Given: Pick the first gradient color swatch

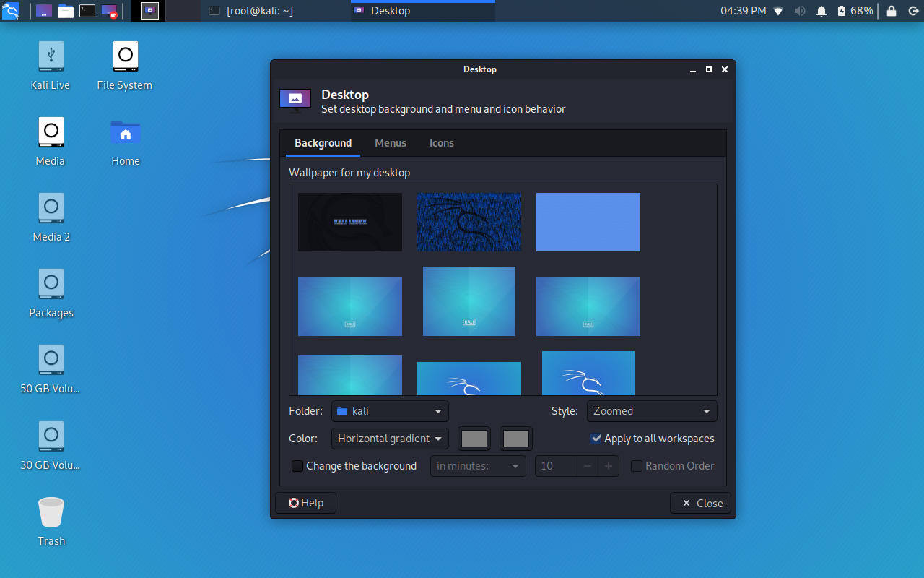Looking at the screenshot, I should click(474, 438).
